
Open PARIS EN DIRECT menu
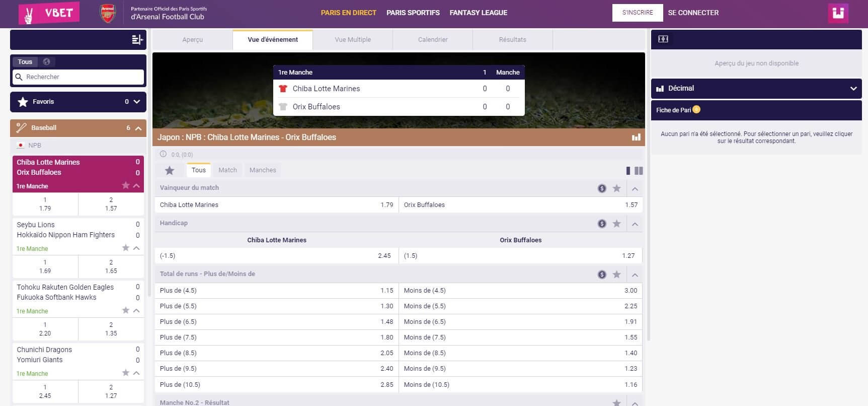click(x=349, y=13)
